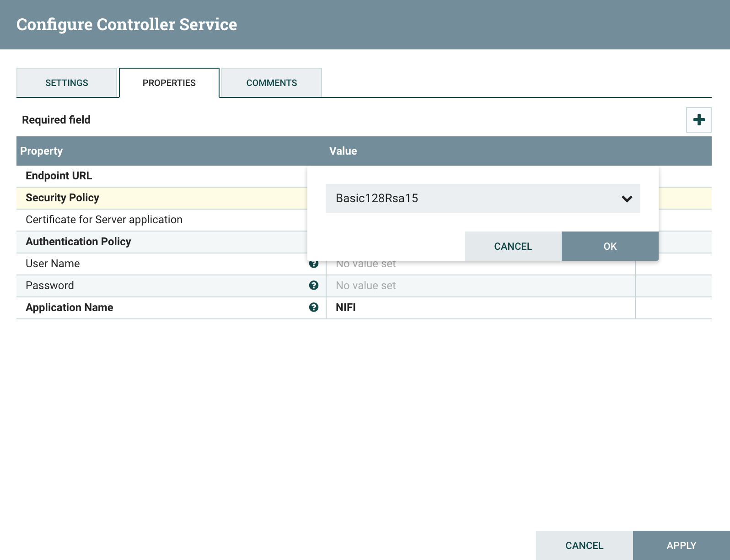Confirm the security policy with OK
Image resolution: width=730 pixels, height=560 pixels.
point(610,246)
